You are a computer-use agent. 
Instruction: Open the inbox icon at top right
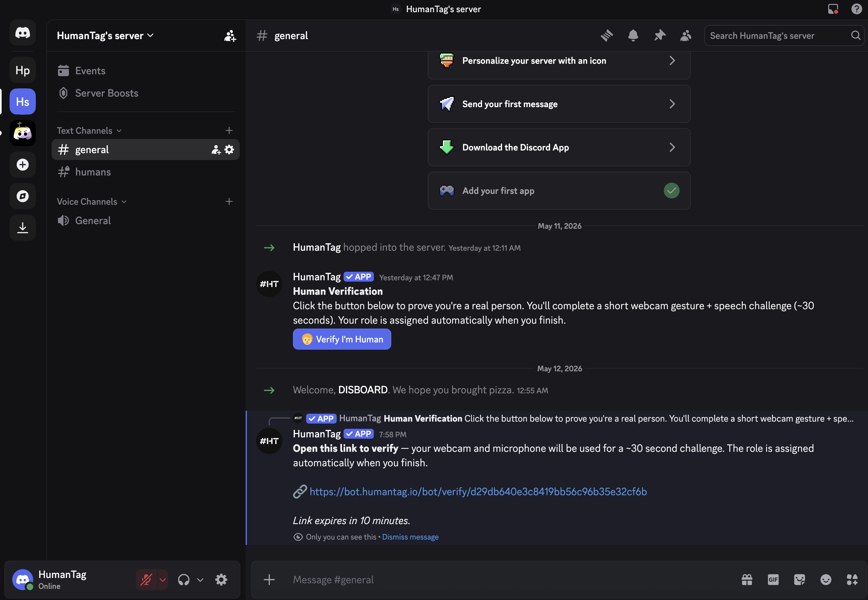833,9
